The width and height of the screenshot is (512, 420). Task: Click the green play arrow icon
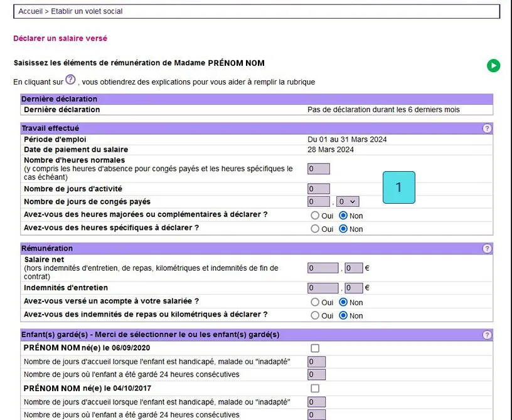493,66
